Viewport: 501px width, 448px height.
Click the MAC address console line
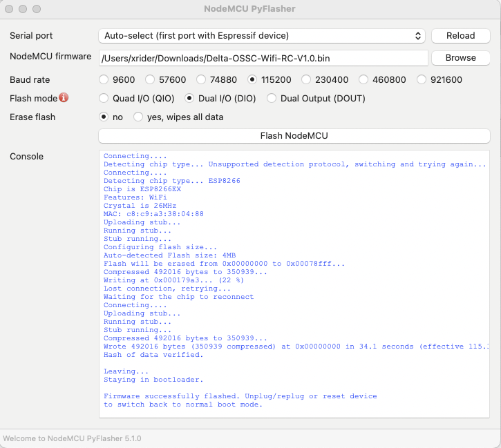tap(153, 214)
